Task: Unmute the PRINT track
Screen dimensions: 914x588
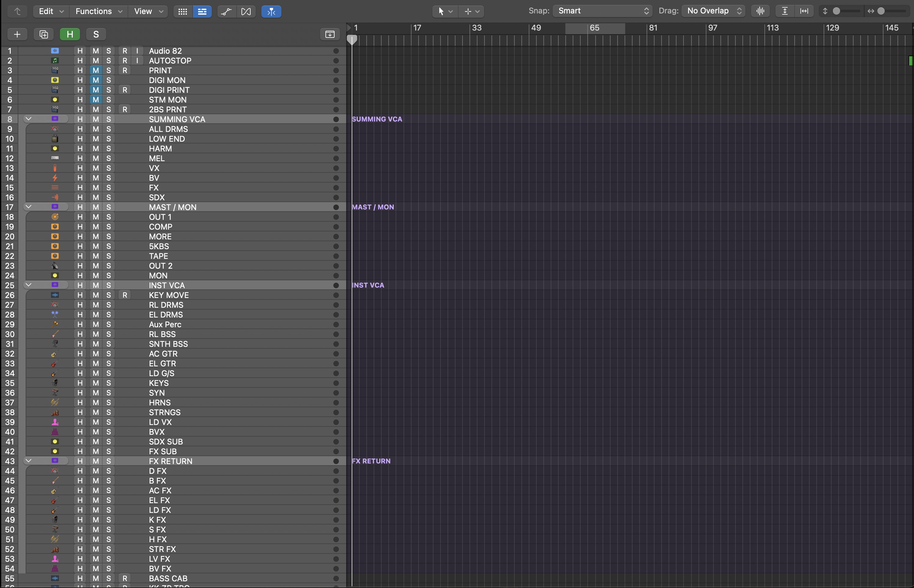Action: pos(96,70)
